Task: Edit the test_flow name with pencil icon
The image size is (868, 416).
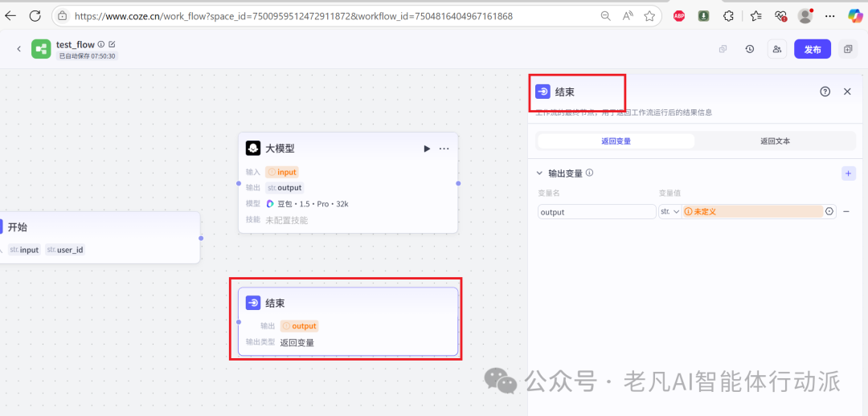Action: tap(112, 44)
